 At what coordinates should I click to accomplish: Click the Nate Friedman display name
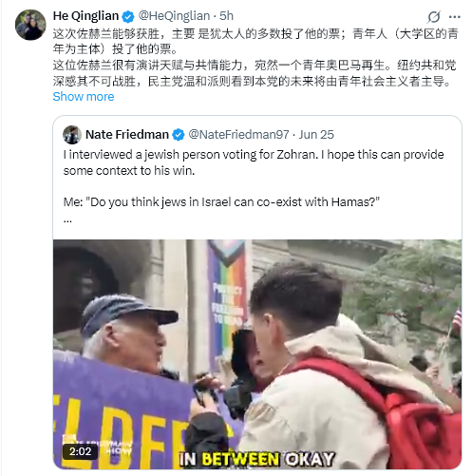click(127, 134)
